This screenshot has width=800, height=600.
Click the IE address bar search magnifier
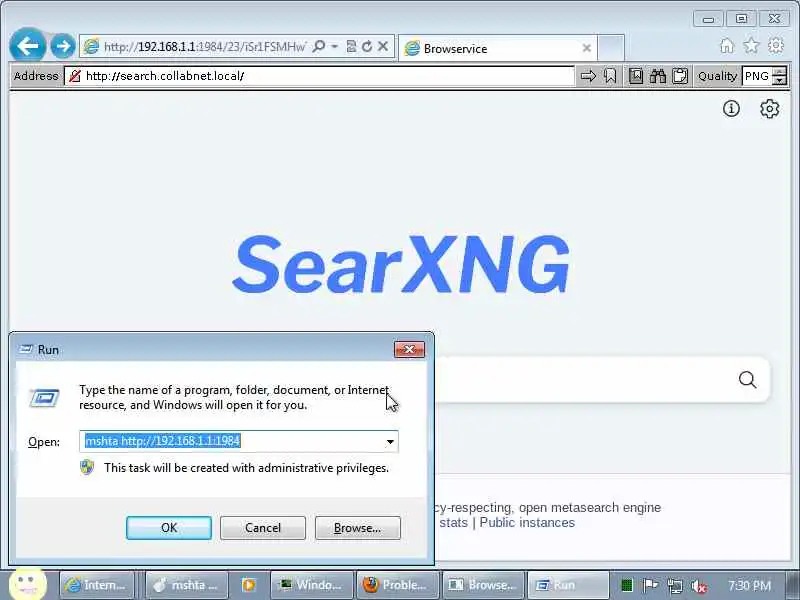click(x=319, y=46)
